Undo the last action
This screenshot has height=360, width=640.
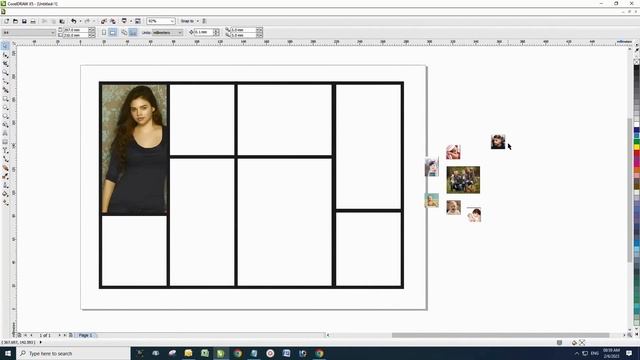(x=73, y=21)
